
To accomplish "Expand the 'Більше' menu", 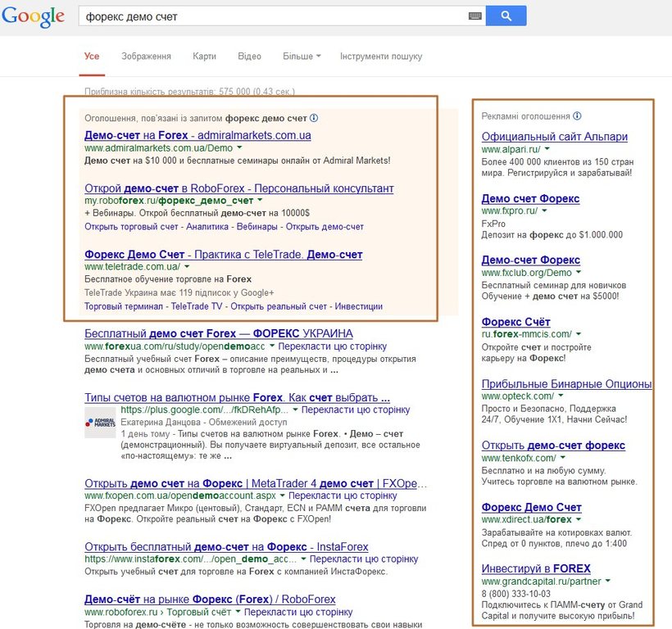I will click(x=302, y=56).
